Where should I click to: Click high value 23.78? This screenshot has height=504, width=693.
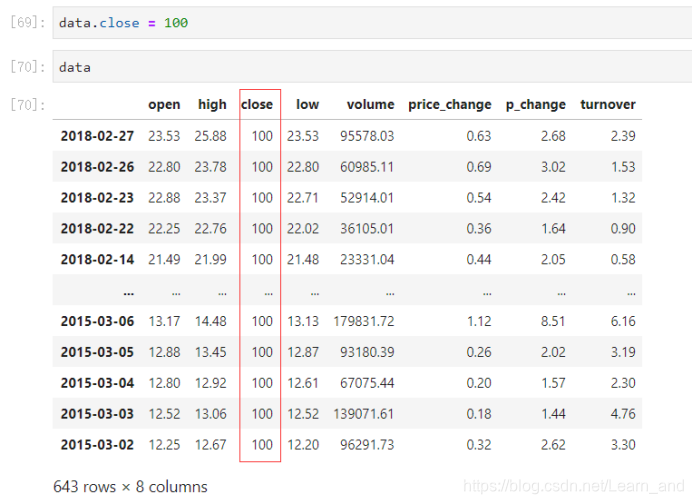[x=210, y=167]
